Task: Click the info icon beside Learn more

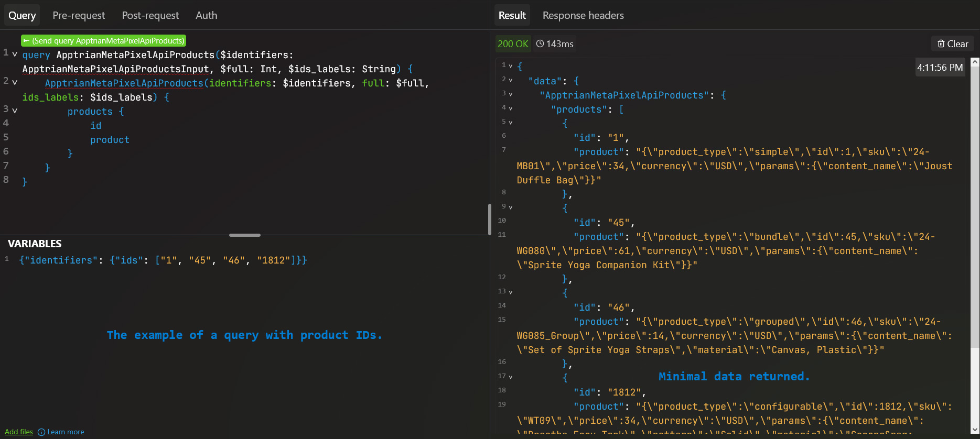Action: point(41,432)
